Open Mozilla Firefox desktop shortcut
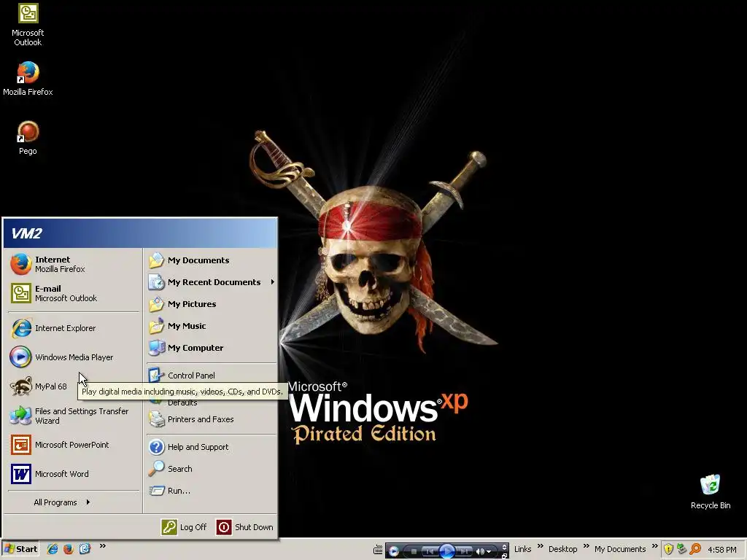Viewport: 747px width, 560px height. pos(28,79)
